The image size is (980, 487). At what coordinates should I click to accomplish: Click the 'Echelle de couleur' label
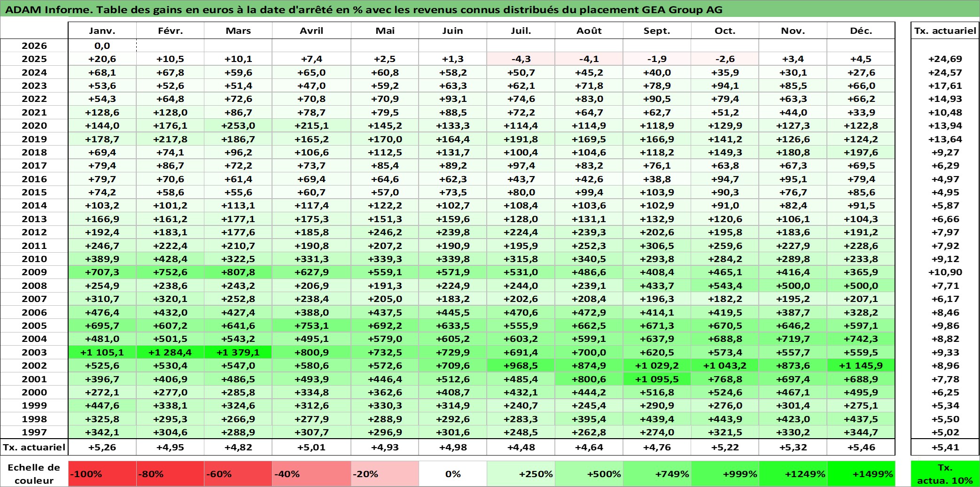(34, 474)
